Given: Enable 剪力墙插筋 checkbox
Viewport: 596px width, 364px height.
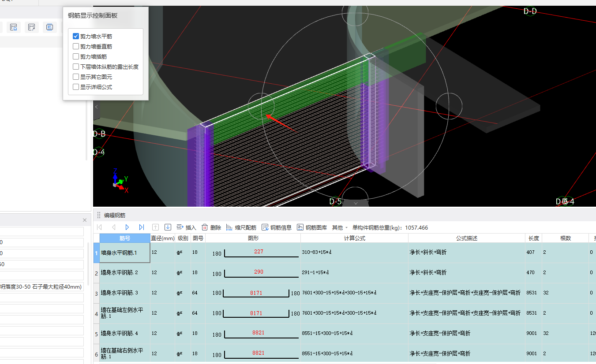Looking at the screenshot, I should (x=76, y=56).
